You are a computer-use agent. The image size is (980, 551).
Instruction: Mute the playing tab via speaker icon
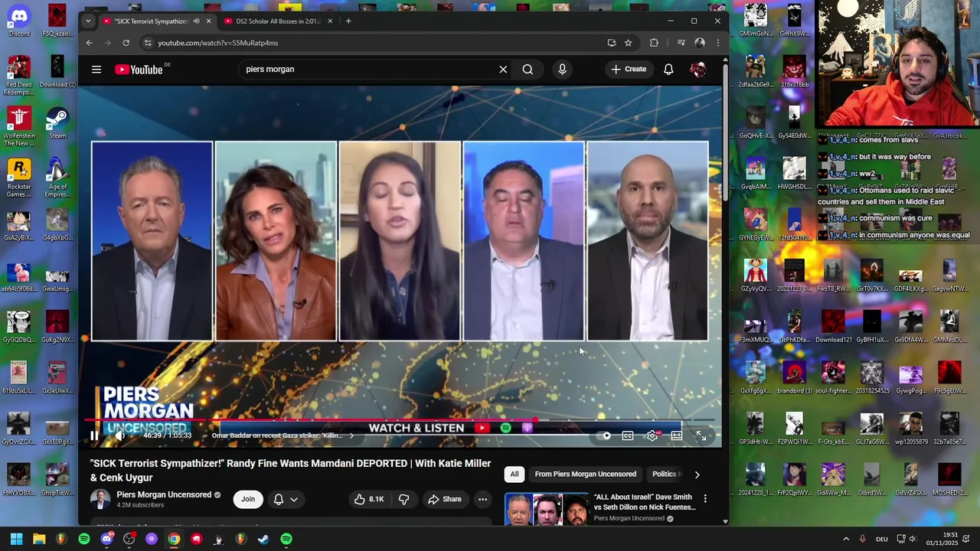point(196,21)
